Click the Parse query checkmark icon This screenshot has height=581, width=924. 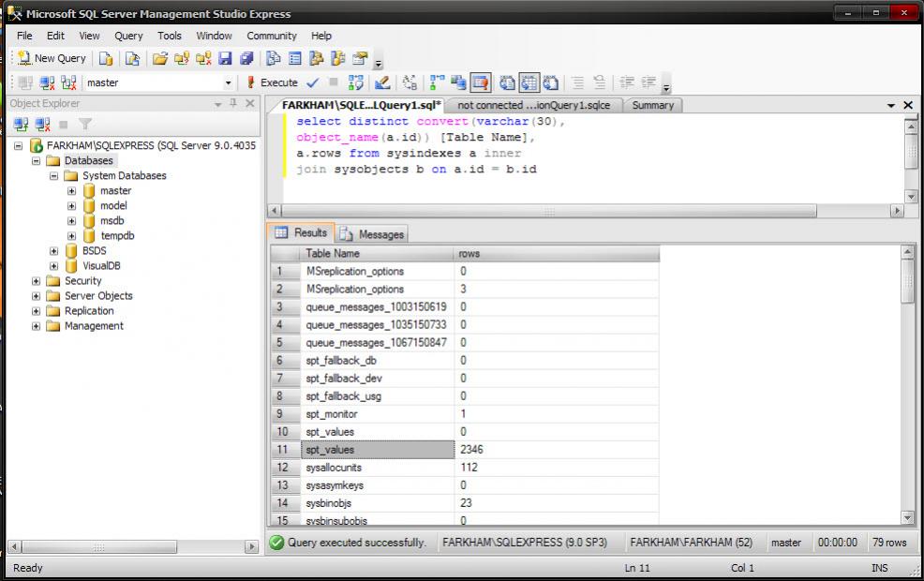(x=313, y=82)
